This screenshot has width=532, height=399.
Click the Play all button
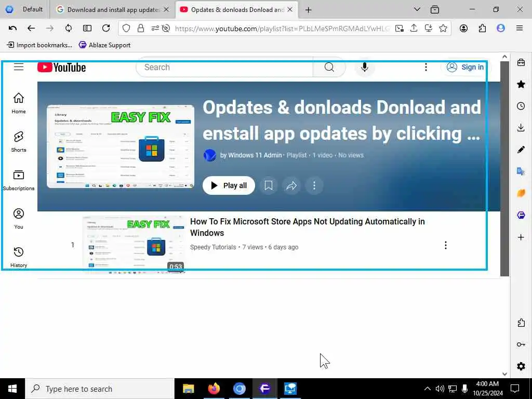click(x=229, y=185)
